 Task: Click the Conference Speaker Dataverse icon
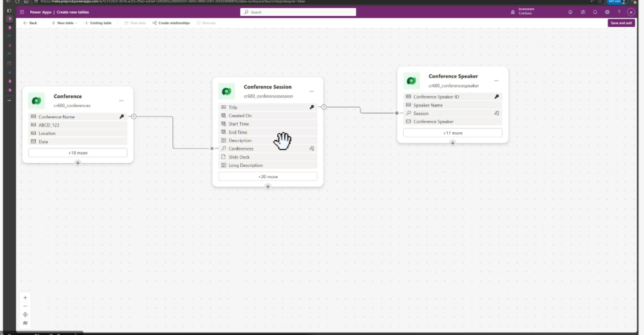411,81
